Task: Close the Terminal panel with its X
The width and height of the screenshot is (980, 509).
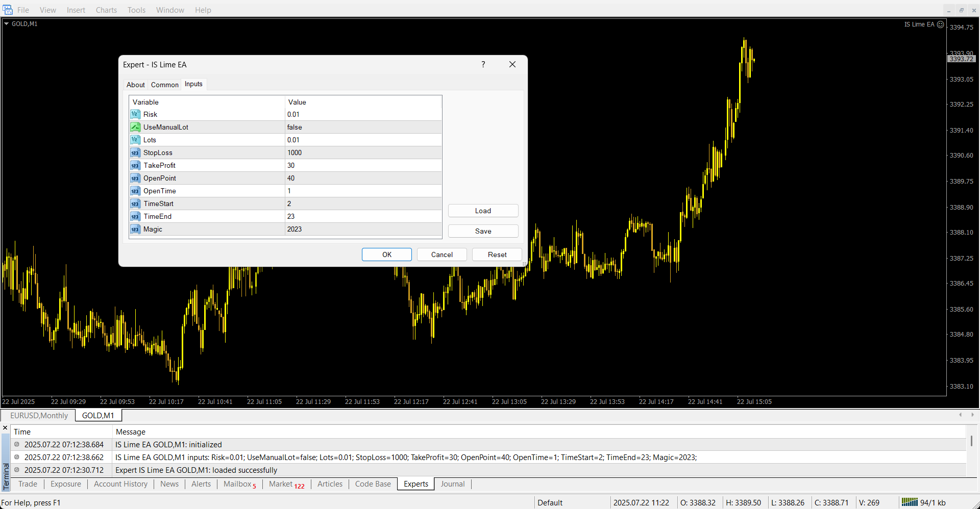Action: (5, 428)
